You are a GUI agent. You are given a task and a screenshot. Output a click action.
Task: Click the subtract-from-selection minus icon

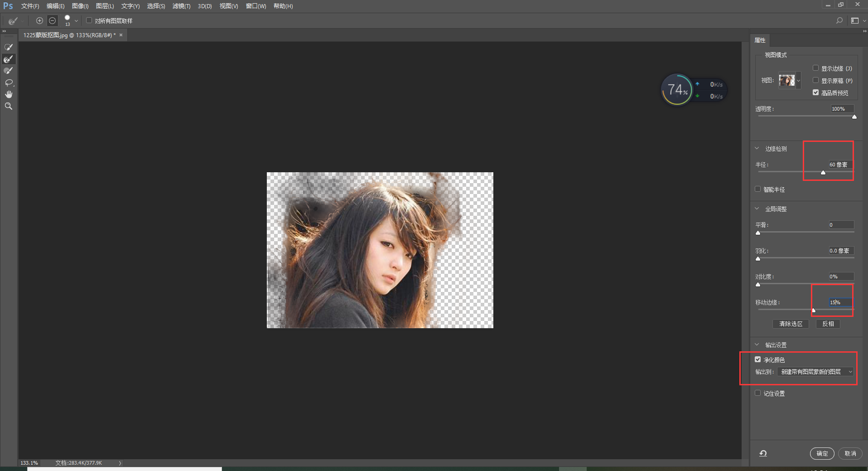coord(53,21)
